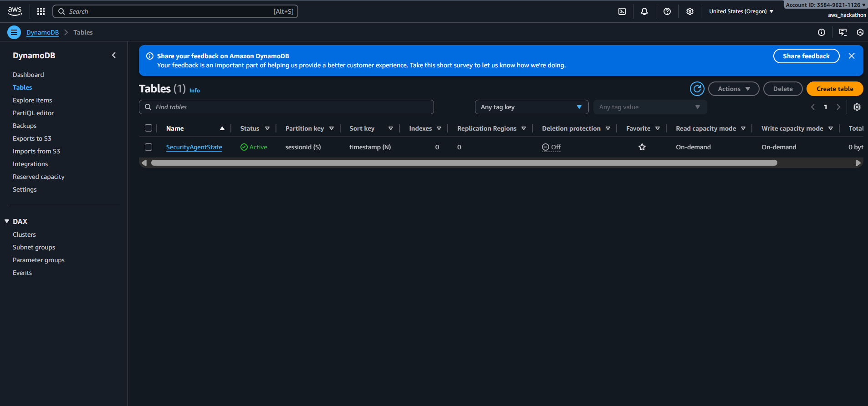Viewport: 868px width, 406px height.
Task: Sort by Read capacity mode column
Action: point(743,128)
